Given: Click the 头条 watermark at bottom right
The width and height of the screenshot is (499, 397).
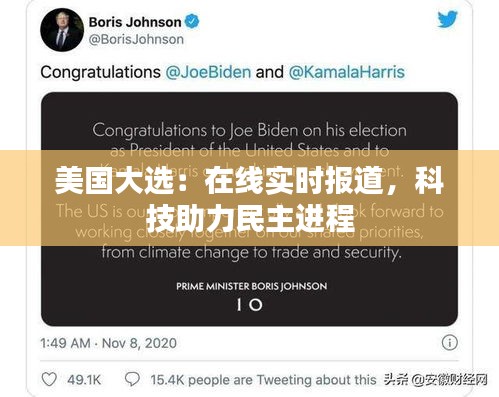Looking at the screenshot, I should 435,379.
